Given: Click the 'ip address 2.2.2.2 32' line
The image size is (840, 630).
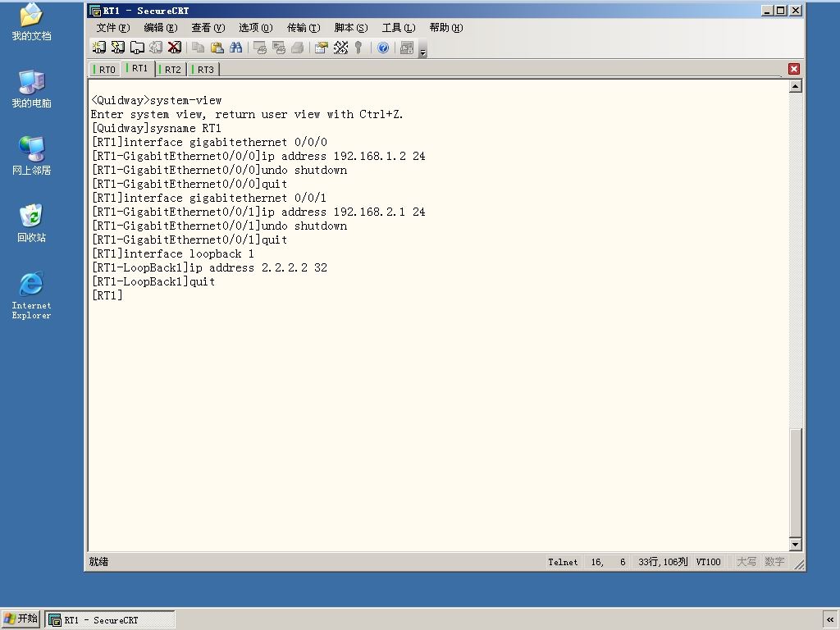Looking at the screenshot, I should click(x=209, y=267).
